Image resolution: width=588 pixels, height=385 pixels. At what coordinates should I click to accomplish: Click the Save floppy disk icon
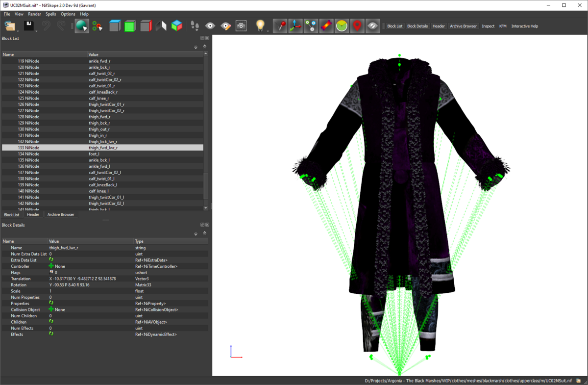pos(28,26)
